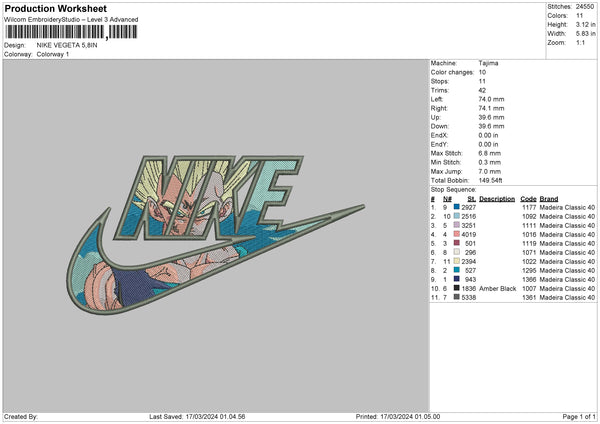Screen dimensions: 600x424
Task: Select the Color changes value '10'
Action: [x=482, y=72]
